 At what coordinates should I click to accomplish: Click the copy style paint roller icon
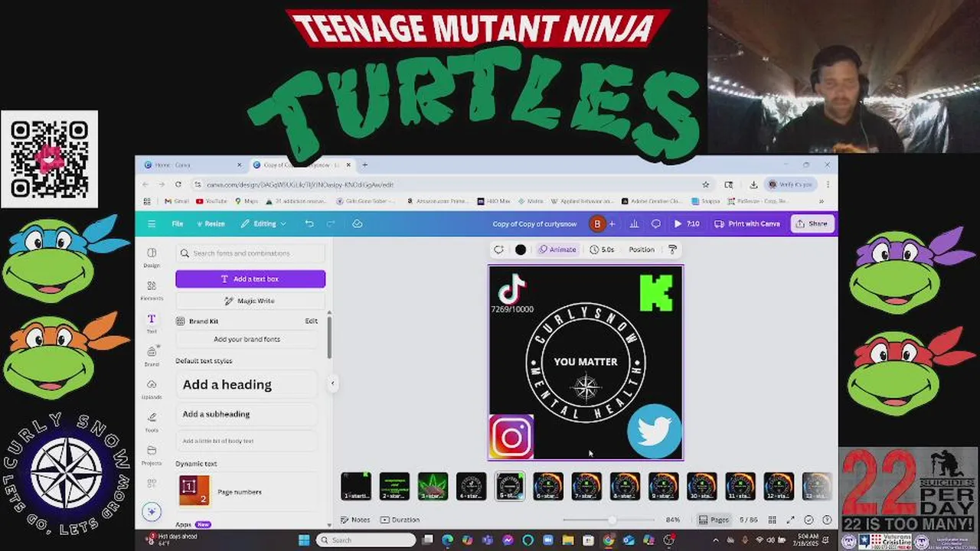(672, 249)
